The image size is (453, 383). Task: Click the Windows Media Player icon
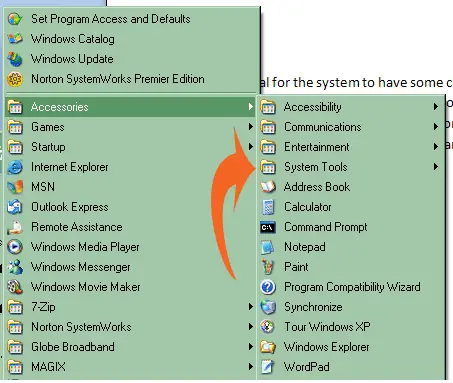pyautogui.click(x=15, y=247)
